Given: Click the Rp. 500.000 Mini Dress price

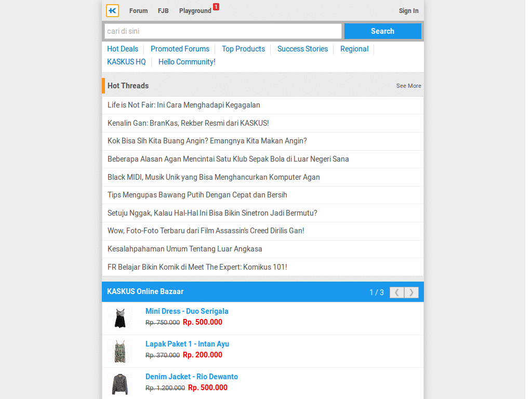Looking at the screenshot, I should 203,322.
